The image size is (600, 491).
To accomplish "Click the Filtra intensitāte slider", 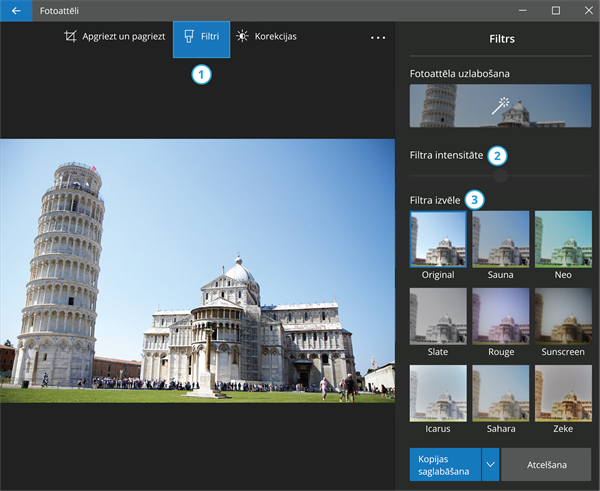I will (x=500, y=176).
